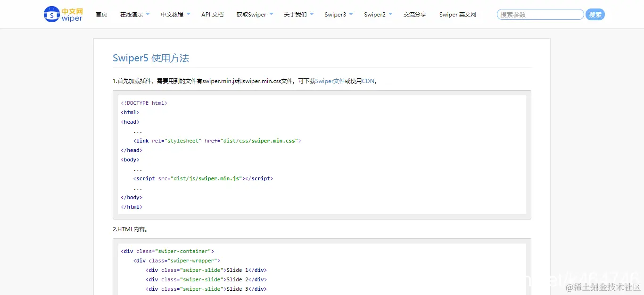644x295 pixels.
Task: Click the 2.HTML内容。 step text
Action: (x=131, y=229)
